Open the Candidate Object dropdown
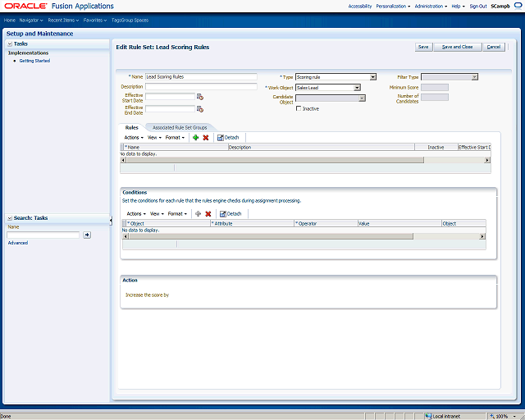This screenshot has height=420, width=525. [362, 98]
